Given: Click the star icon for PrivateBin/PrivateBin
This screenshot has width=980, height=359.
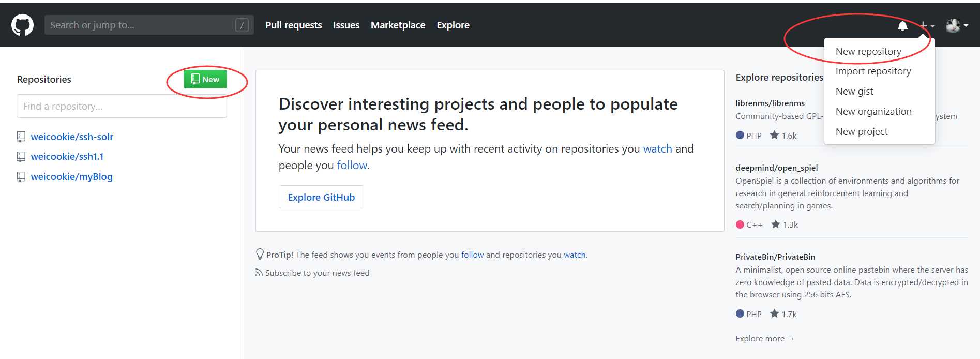Looking at the screenshot, I should click(x=774, y=313).
